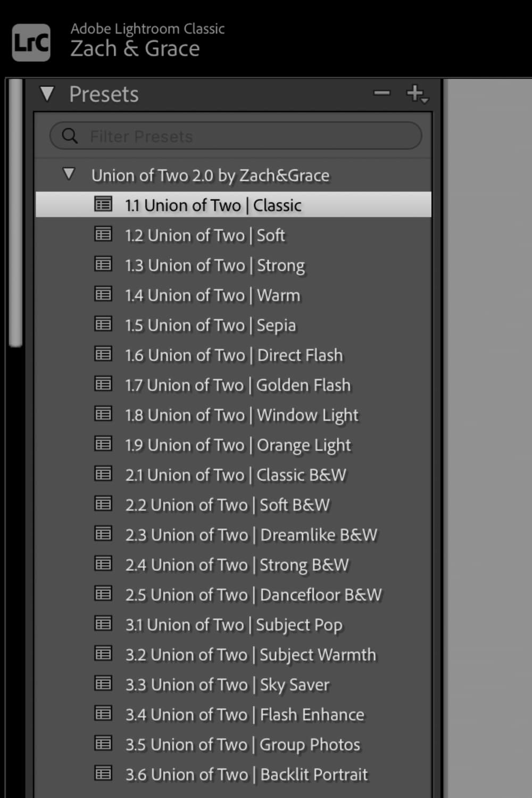Collapse Union of Two 2.0 preset group
Viewport: 532px width, 798px height.
click(69, 174)
